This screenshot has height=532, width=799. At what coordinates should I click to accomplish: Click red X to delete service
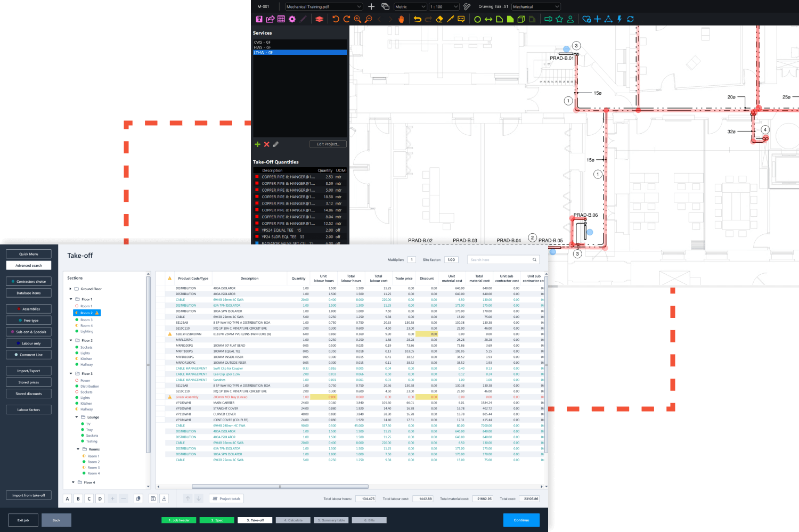click(x=267, y=144)
